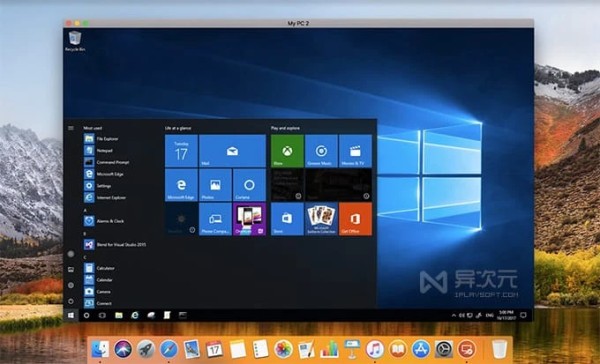
Task: Open Recycle Bin on the Windows desktop
Action: pyautogui.click(x=75, y=41)
